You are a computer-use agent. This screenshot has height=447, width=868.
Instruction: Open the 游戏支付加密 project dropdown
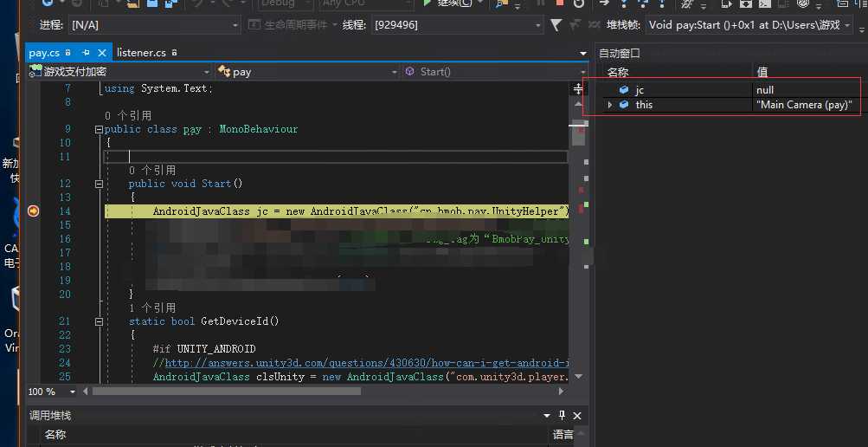point(119,71)
